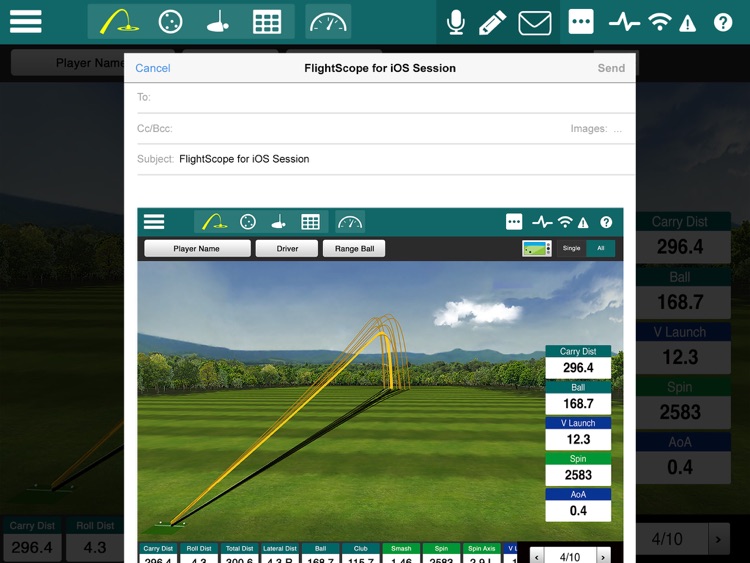Open the three-dots more options in main toolbar
The width and height of the screenshot is (750, 563).
tap(581, 22)
